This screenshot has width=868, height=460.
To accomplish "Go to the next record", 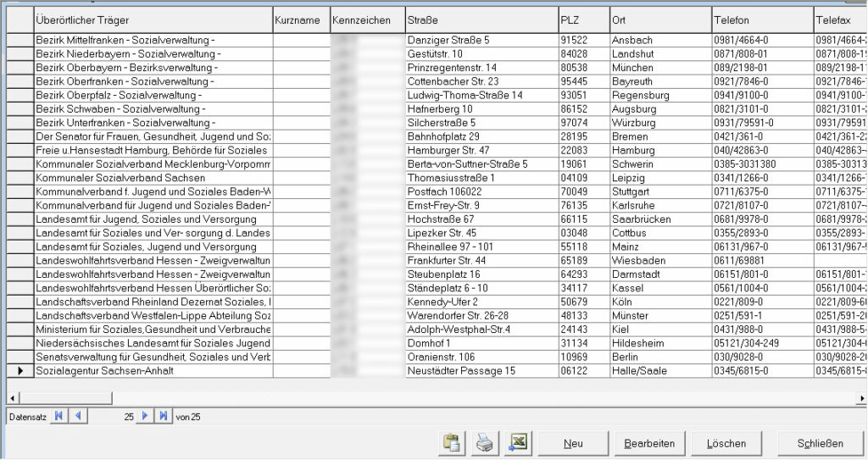I will pos(144,416).
